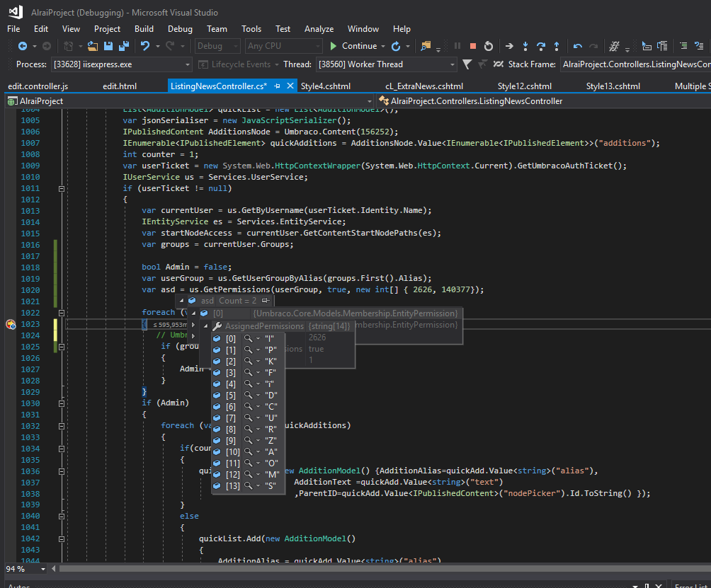Click the Undo arrow icon
This screenshot has width=711, height=588.
pyautogui.click(x=145, y=46)
